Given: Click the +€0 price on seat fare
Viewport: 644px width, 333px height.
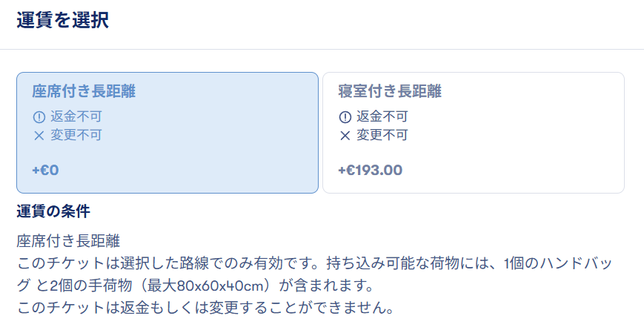Looking at the screenshot, I should click(45, 170).
